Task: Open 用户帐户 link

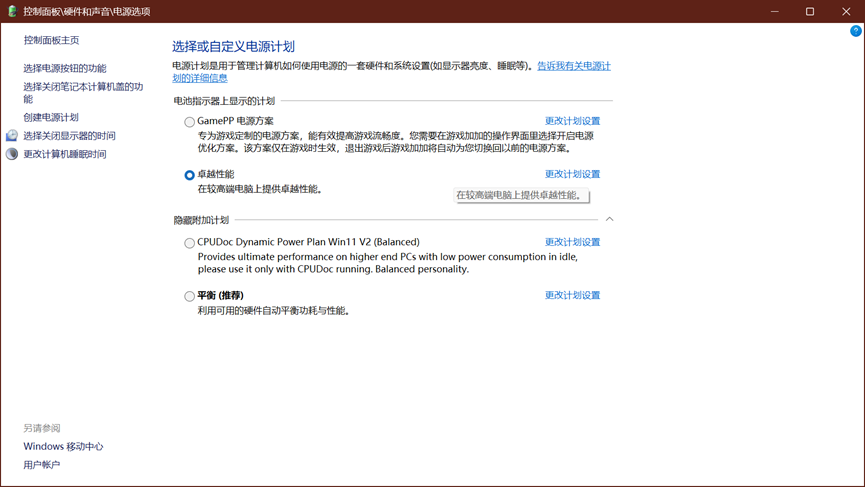Action: (41, 464)
